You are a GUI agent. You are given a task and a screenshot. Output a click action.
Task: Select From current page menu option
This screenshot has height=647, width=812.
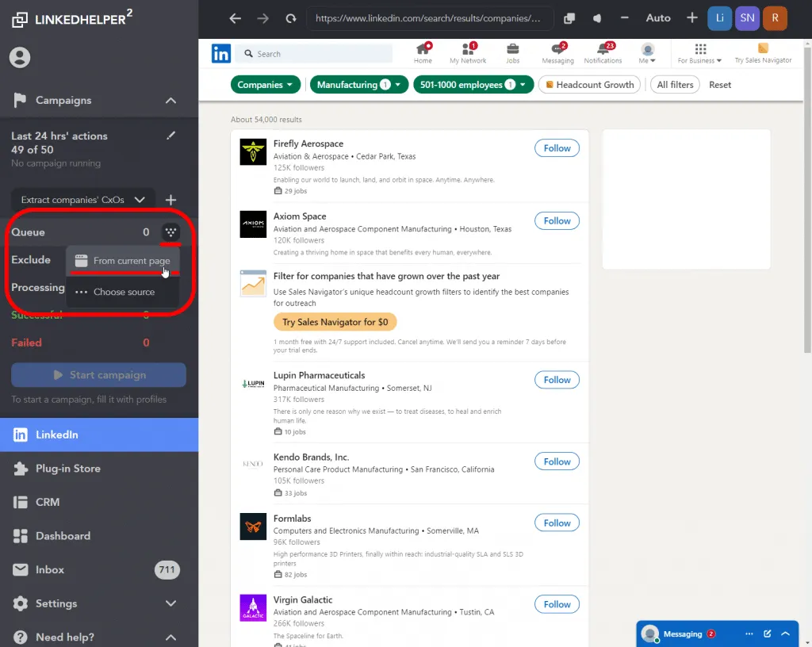[123, 261]
